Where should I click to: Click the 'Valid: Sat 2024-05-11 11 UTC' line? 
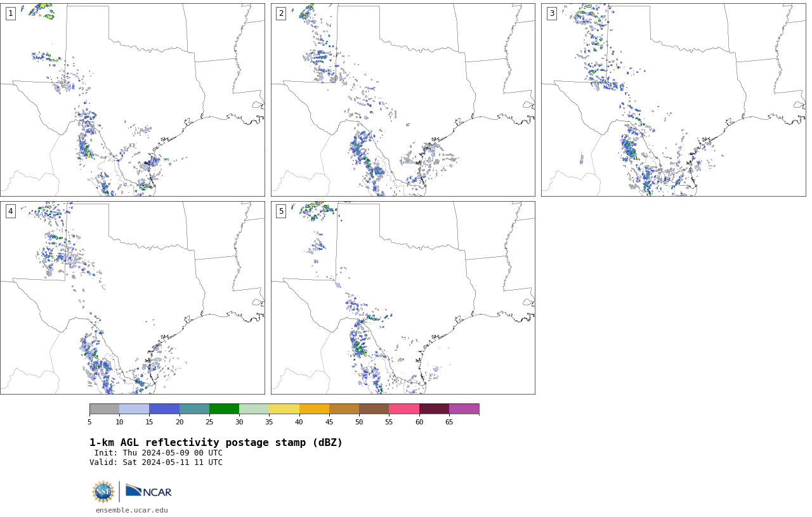coord(156,462)
